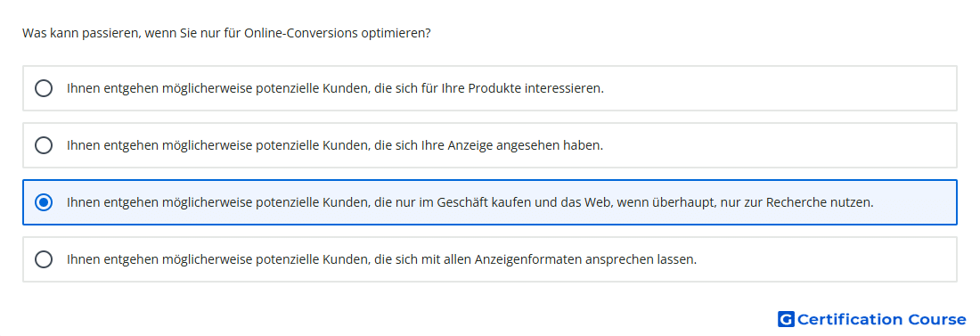Click empty area inside the second answer box

point(781,145)
